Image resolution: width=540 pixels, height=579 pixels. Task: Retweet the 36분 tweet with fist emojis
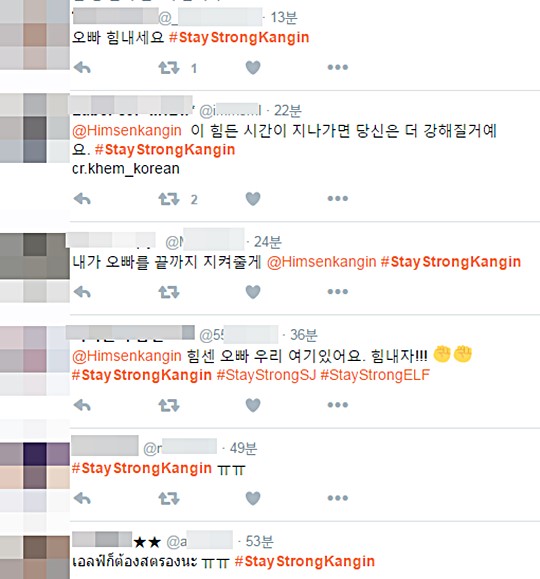coord(169,405)
